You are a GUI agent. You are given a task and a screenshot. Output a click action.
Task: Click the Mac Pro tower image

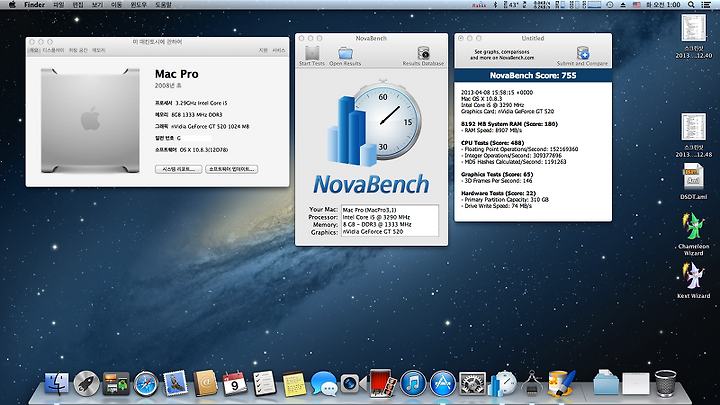90,120
